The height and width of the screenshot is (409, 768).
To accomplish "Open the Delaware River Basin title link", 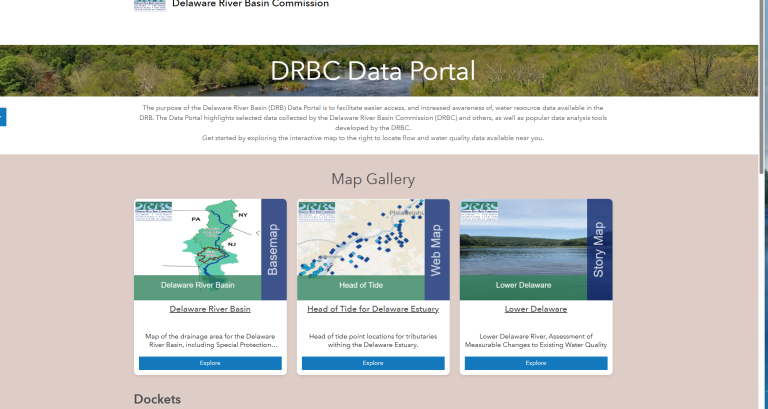I will [x=210, y=310].
